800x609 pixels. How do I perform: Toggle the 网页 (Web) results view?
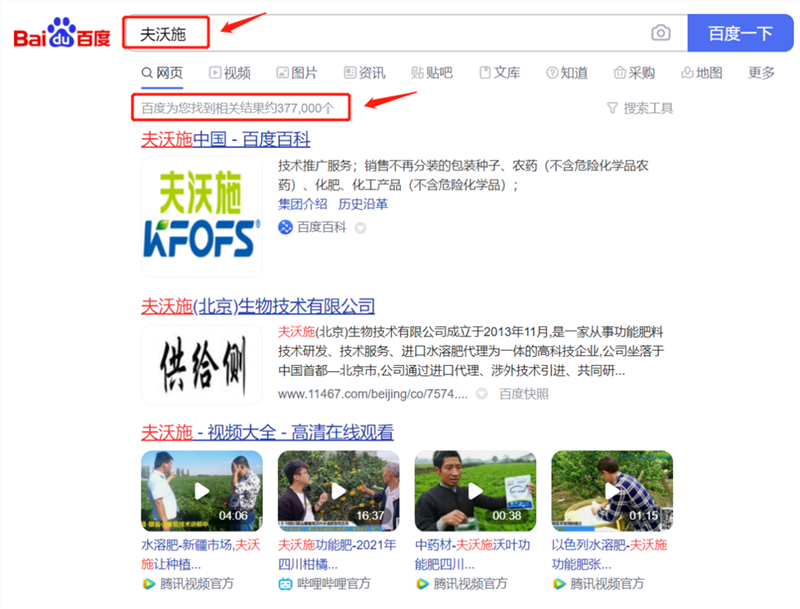pyautogui.click(x=162, y=72)
